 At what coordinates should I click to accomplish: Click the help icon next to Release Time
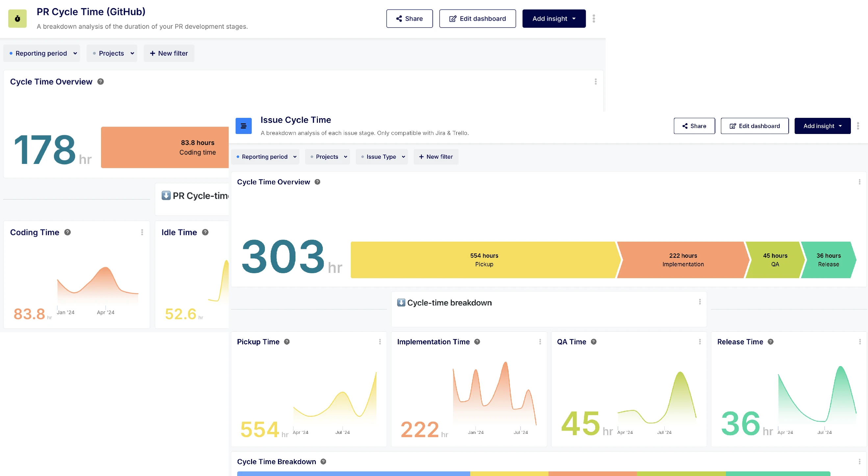point(771,341)
